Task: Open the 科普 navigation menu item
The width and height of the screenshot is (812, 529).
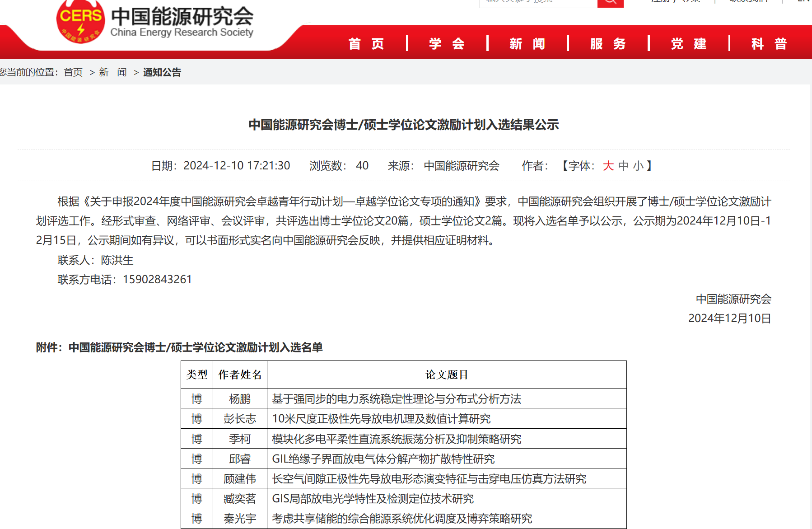Action: tap(769, 44)
